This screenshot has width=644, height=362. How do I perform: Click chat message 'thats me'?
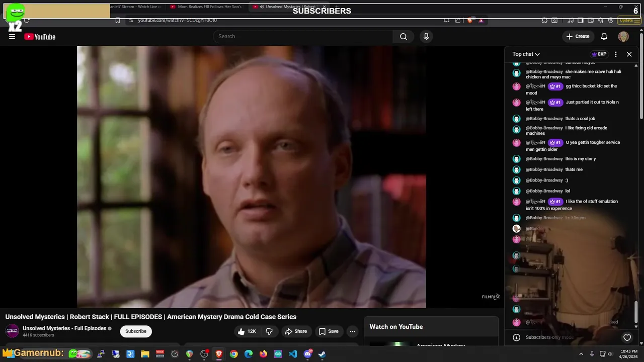tap(574, 169)
